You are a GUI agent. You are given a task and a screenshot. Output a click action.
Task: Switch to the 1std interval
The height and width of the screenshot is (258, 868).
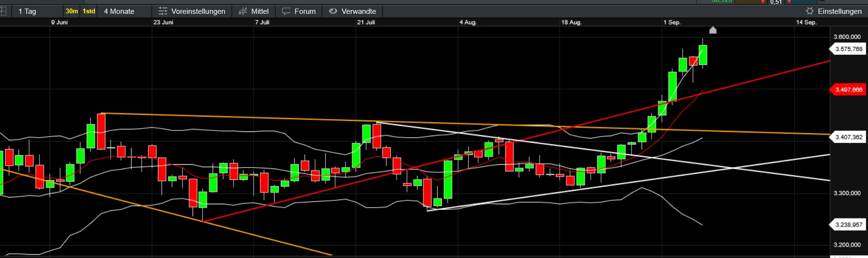[x=89, y=11]
